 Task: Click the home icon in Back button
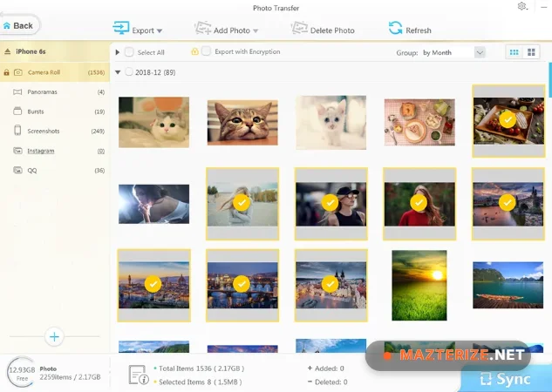click(7, 25)
